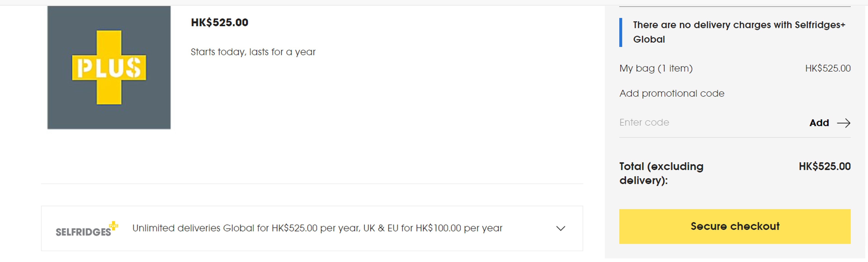Image resolution: width=868 pixels, height=262 pixels.
Task: Expand the unlimited deliveries banner chevron
Action: pos(560,229)
